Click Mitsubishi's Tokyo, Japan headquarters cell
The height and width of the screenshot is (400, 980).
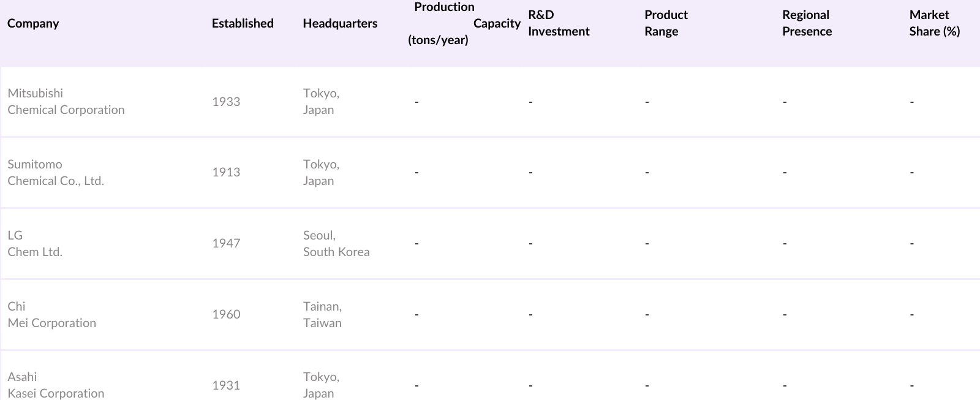click(x=321, y=102)
